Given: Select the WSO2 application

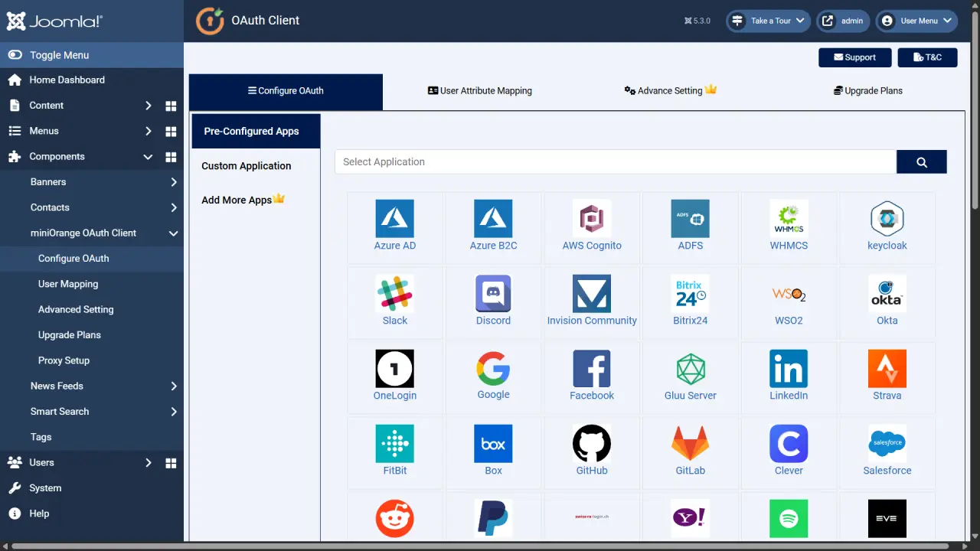Looking at the screenshot, I should (x=789, y=294).
